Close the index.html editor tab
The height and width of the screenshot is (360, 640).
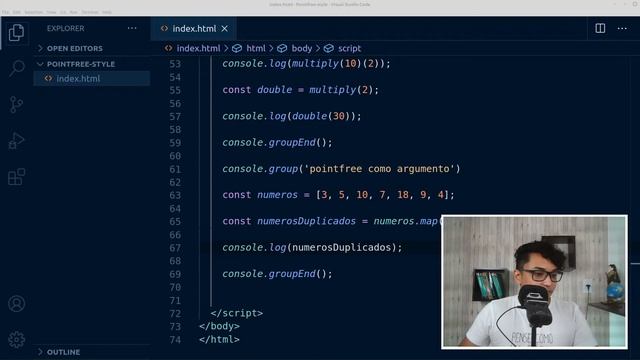(224, 29)
